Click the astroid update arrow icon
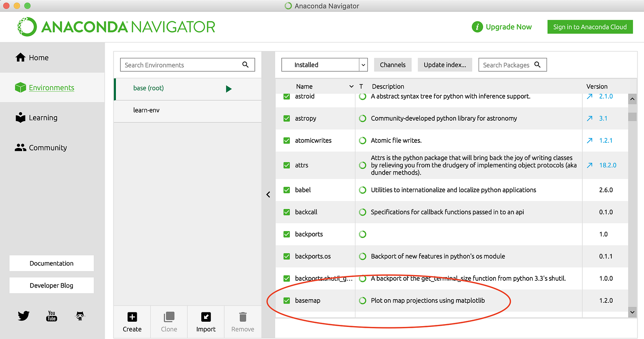This screenshot has width=644, height=339. coord(590,97)
